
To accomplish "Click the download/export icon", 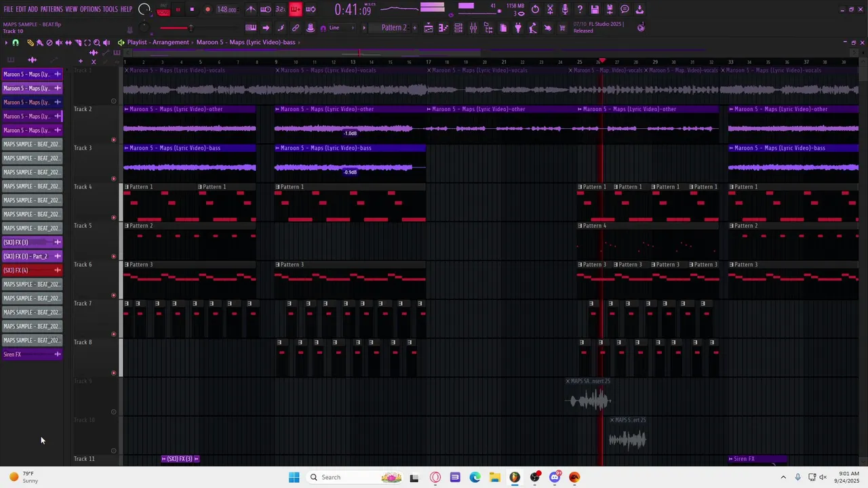I will tap(639, 9).
